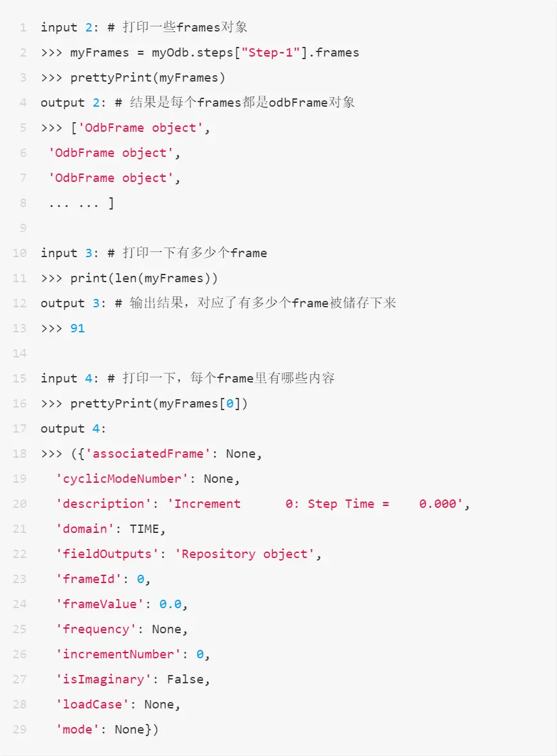The height and width of the screenshot is (756, 557).
Task: Click the 'incrementNumber' key
Action: pyautogui.click(x=118, y=654)
